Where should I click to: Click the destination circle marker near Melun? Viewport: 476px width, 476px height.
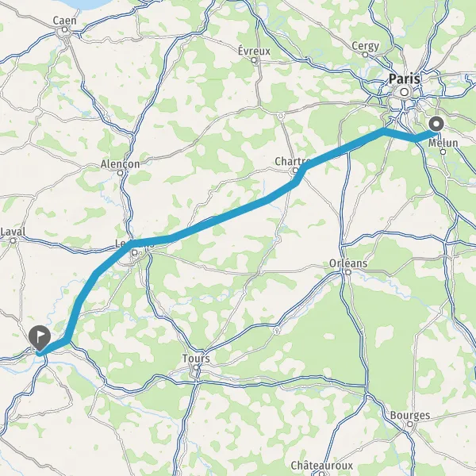(436, 124)
